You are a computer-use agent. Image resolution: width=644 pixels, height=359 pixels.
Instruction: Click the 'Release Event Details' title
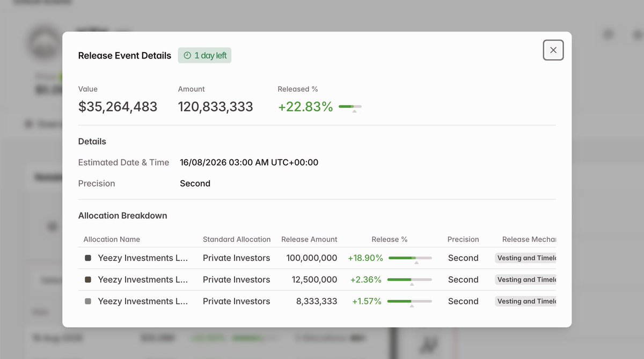125,55
